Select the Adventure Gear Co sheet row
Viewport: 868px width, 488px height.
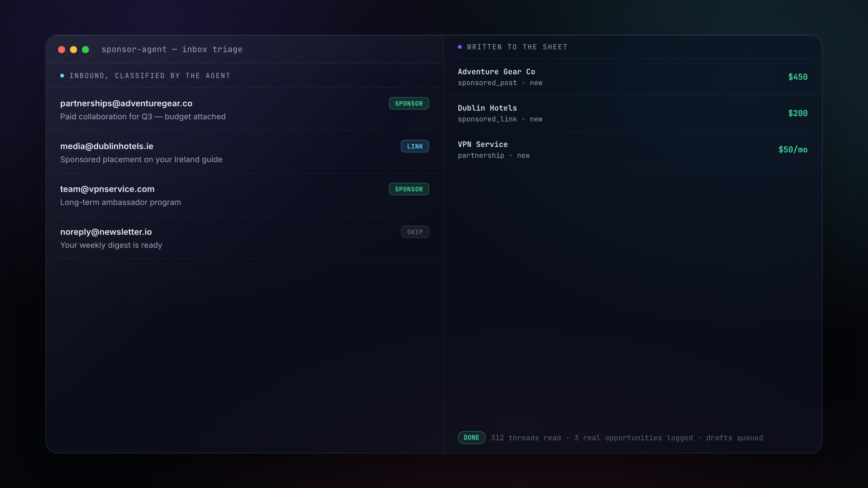[633, 77]
